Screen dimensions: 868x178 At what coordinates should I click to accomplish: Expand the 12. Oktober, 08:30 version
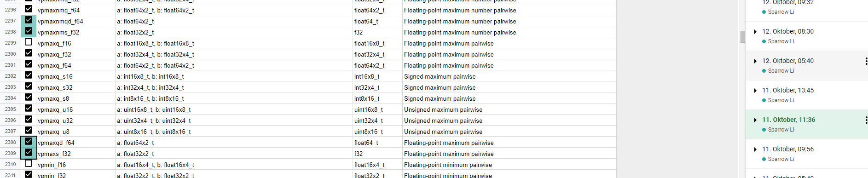(x=755, y=32)
